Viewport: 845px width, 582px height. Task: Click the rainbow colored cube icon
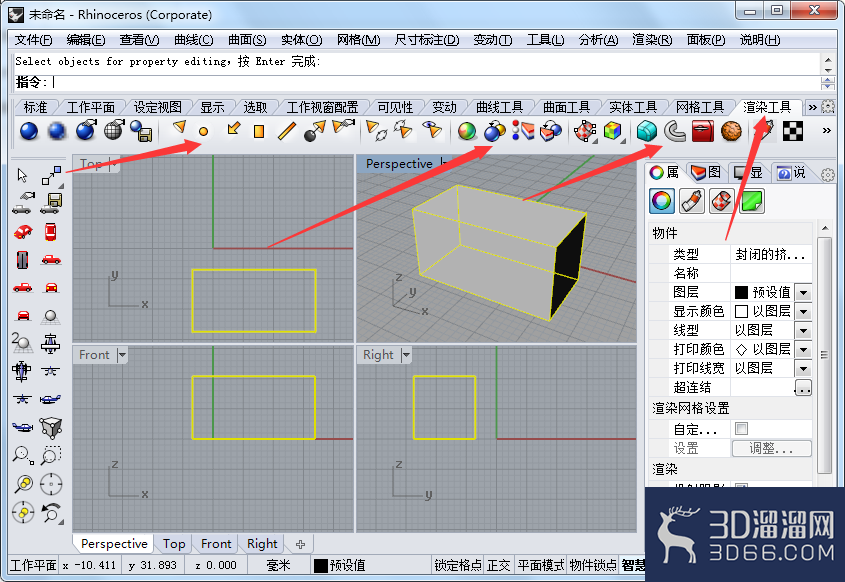click(x=613, y=131)
